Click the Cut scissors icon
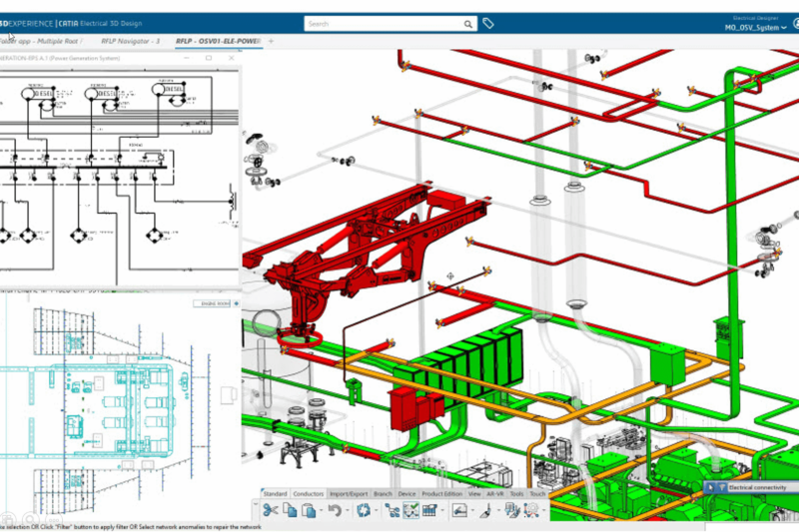The width and height of the screenshot is (799, 532). click(x=271, y=510)
